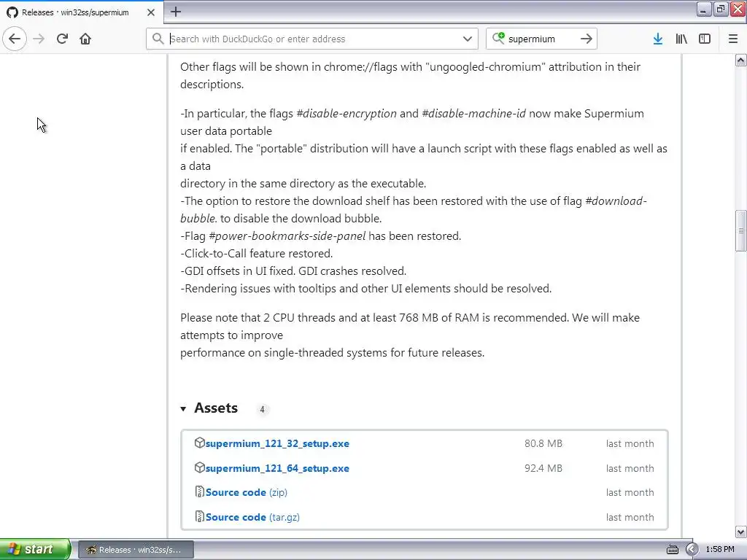747x560 pixels.
Task: Open the downloads panel
Action: point(657,39)
